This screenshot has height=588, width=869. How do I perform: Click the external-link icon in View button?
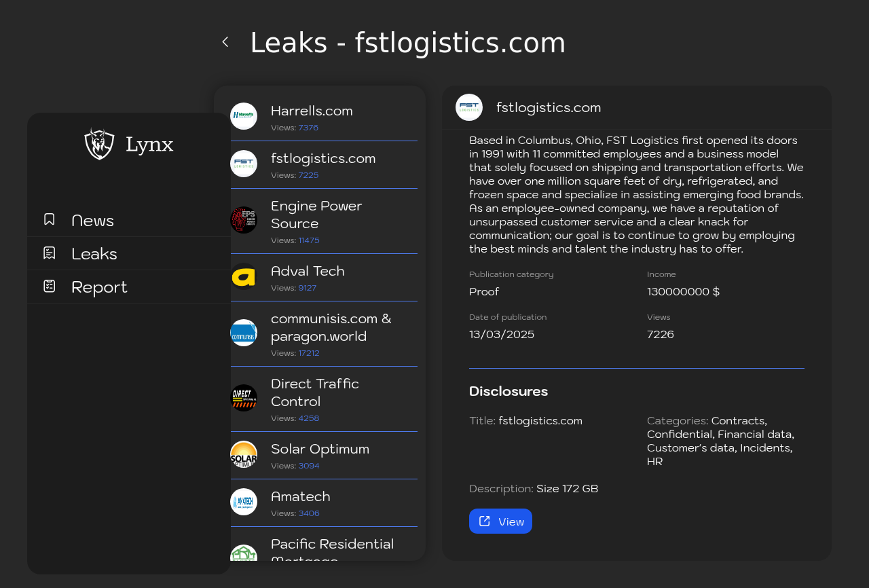[485, 521]
